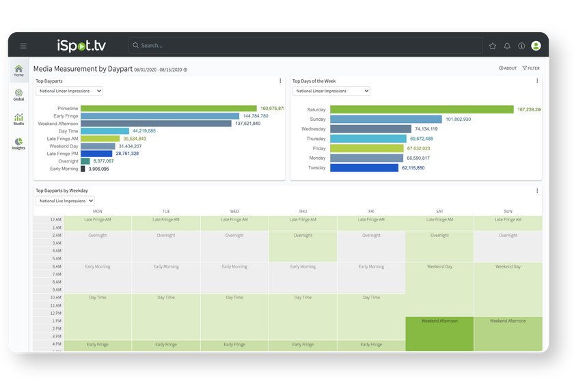Image resolution: width=574 pixels, height=392 pixels.
Task: Open Insights in the sidebar
Action: pyautogui.click(x=18, y=143)
